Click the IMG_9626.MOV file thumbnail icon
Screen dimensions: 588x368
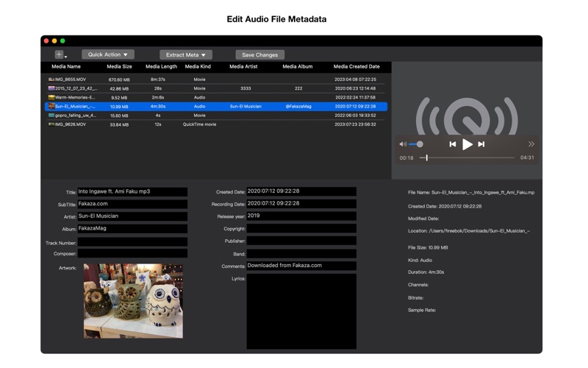click(x=51, y=124)
